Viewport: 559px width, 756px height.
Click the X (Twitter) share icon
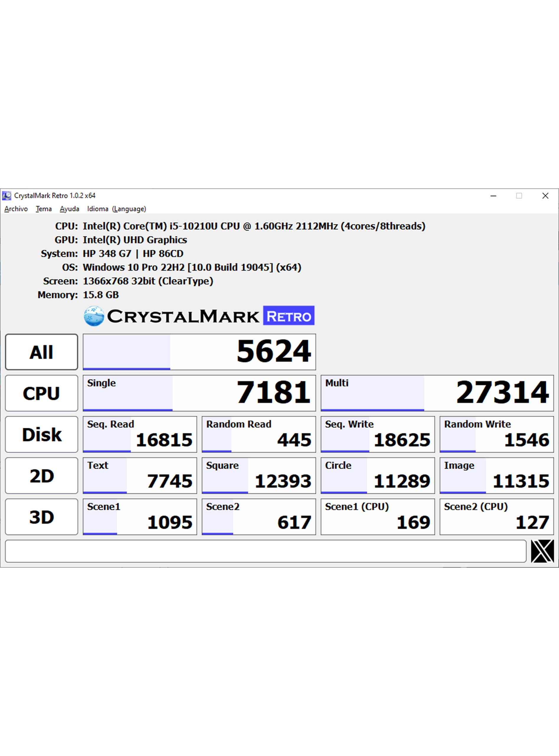(x=542, y=551)
